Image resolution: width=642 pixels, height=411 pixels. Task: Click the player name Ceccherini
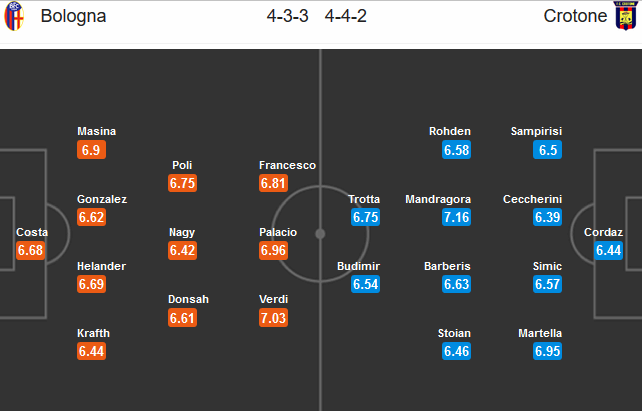click(x=532, y=199)
